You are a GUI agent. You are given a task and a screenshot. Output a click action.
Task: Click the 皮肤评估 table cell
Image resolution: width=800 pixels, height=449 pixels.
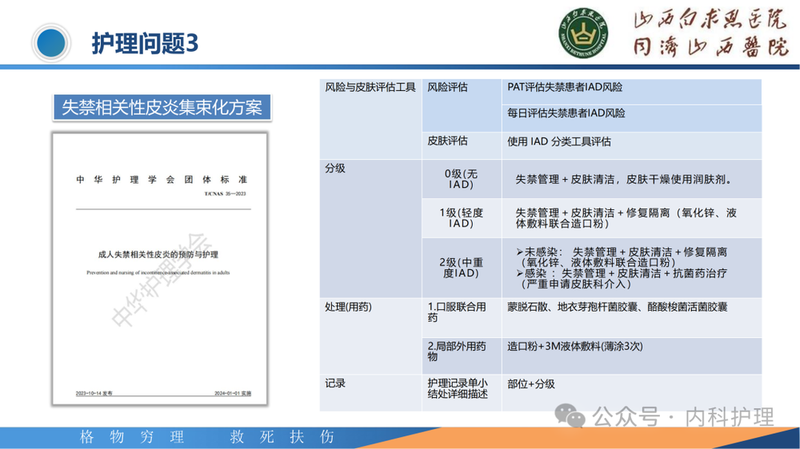point(462,146)
